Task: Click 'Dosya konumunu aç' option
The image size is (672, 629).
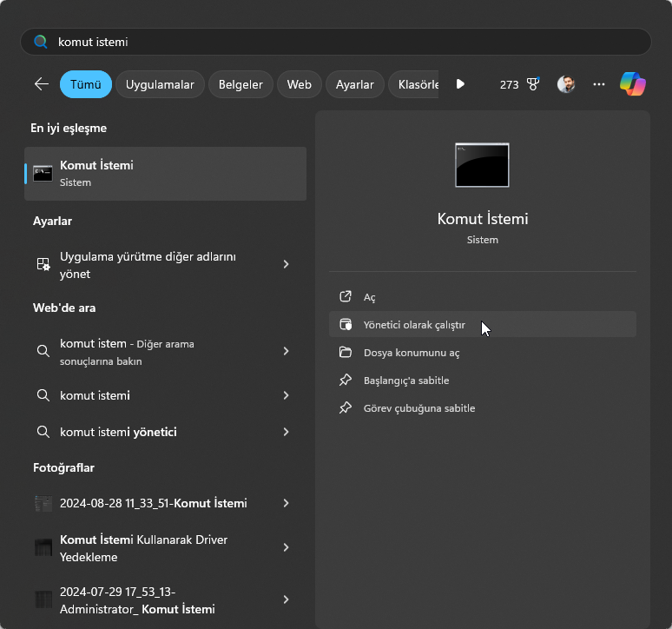Action: [411, 353]
